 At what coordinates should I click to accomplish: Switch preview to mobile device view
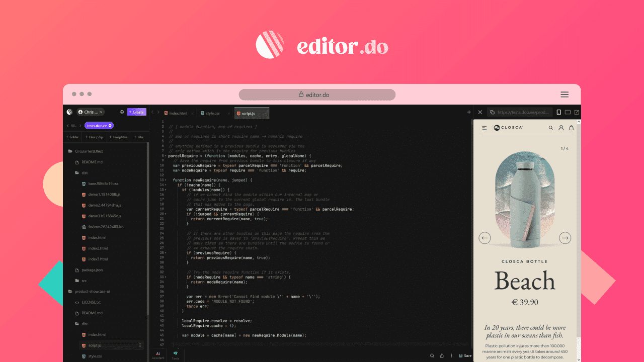[558, 112]
